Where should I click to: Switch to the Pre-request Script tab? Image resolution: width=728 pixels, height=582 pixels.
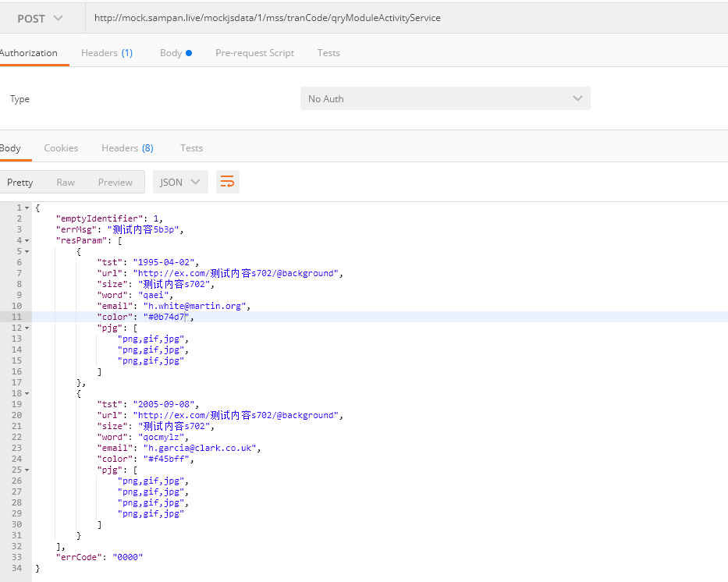click(x=254, y=53)
